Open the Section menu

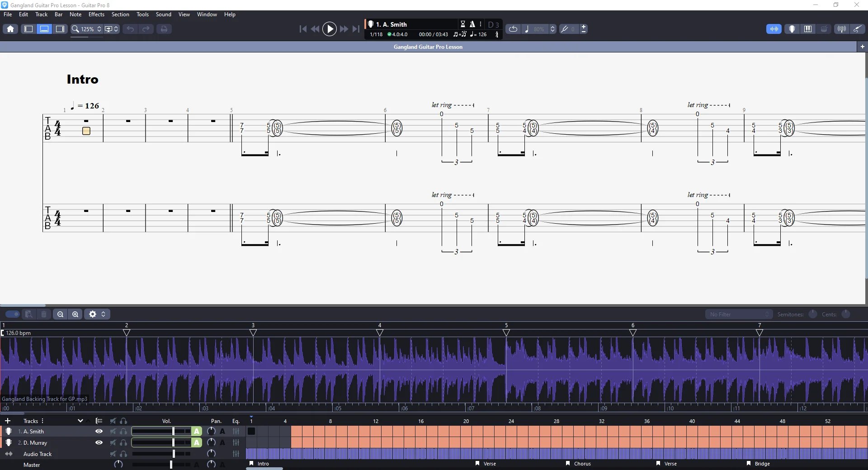120,14
